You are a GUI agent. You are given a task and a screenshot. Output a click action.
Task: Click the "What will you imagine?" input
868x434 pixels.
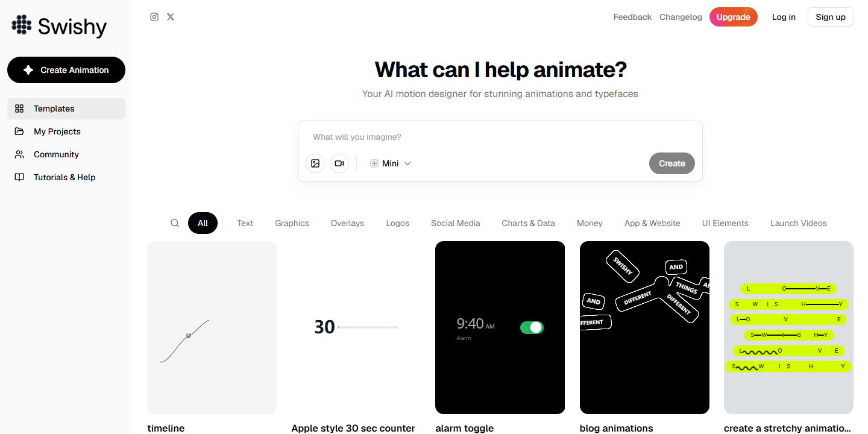click(500, 137)
